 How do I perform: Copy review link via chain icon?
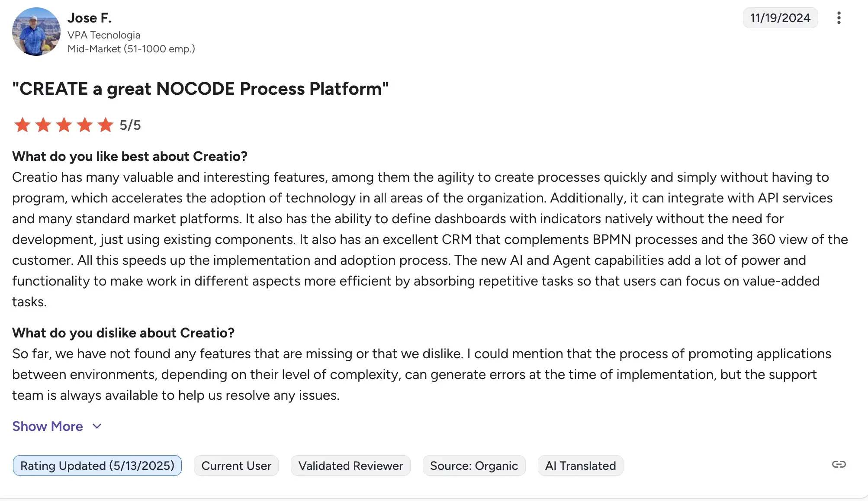click(x=839, y=465)
